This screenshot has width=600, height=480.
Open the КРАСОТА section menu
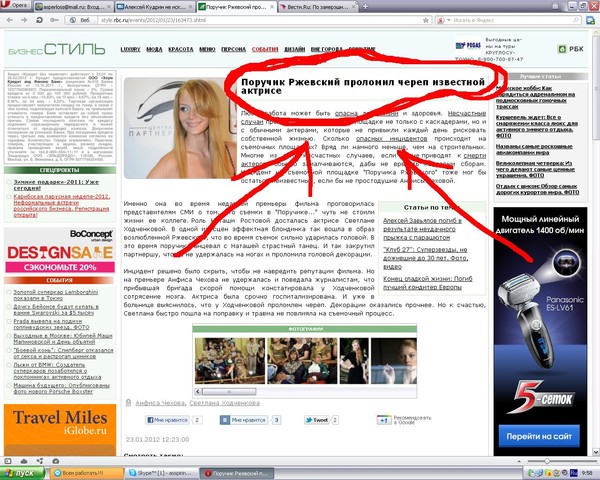(x=181, y=49)
